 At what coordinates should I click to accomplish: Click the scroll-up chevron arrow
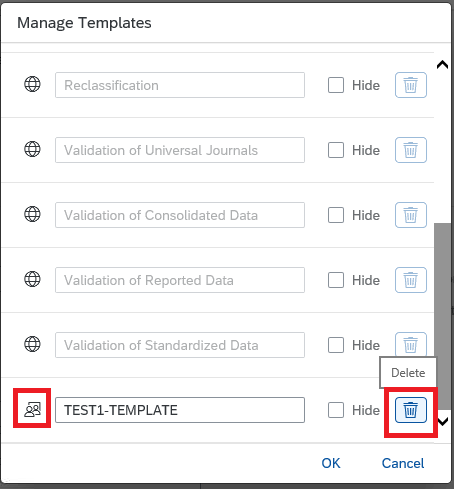pyautogui.click(x=442, y=64)
